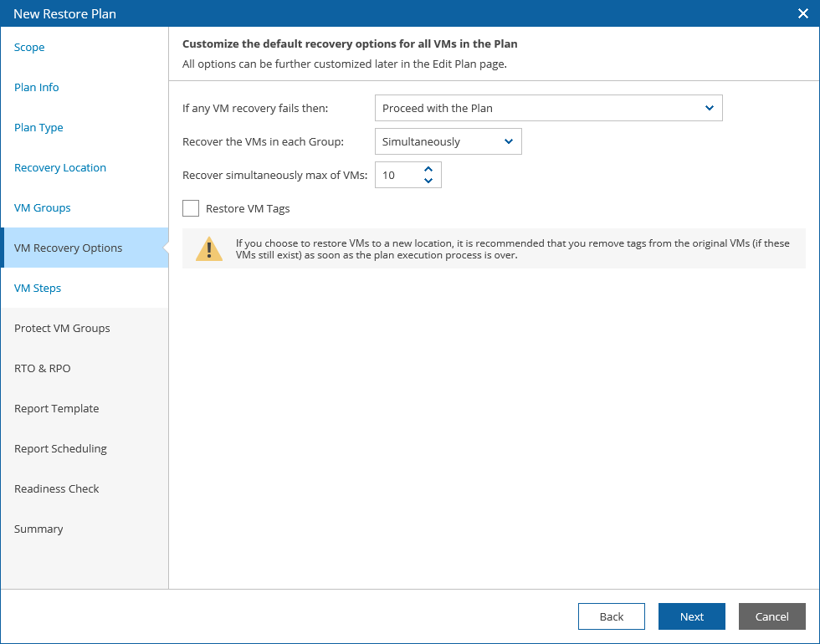
Task: Close the New Restore Plan dialog
Action: point(802,13)
